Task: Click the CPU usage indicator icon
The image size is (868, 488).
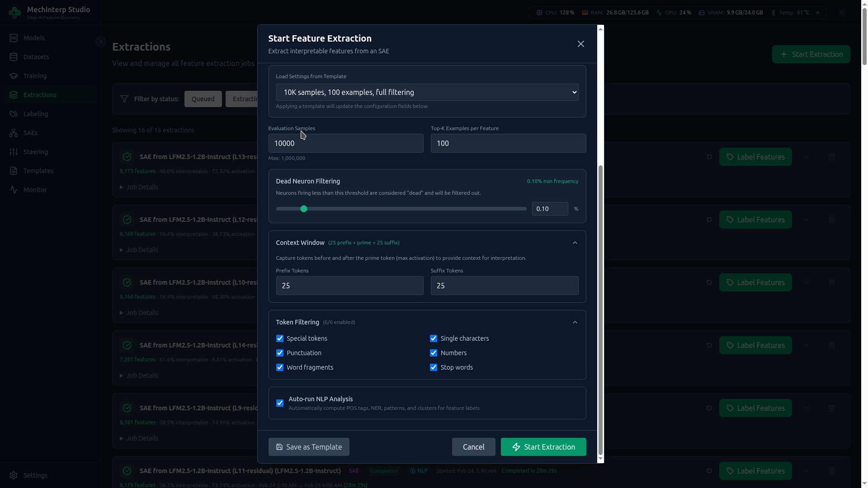Action: tap(539, 13)
